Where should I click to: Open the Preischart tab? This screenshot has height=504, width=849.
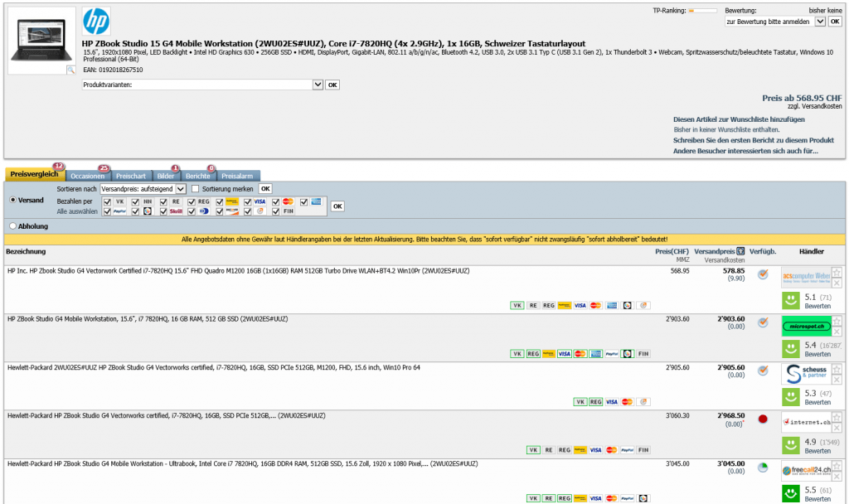[131, 176]
